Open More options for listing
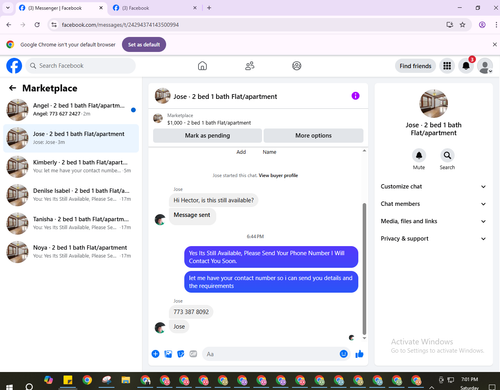The image size is (500, 390). 313,135
